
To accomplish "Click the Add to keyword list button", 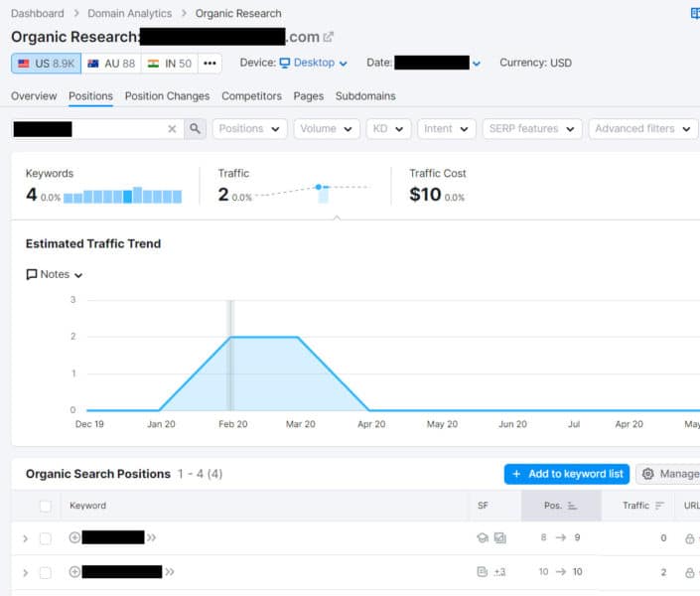I will click(x=566, y=474).
